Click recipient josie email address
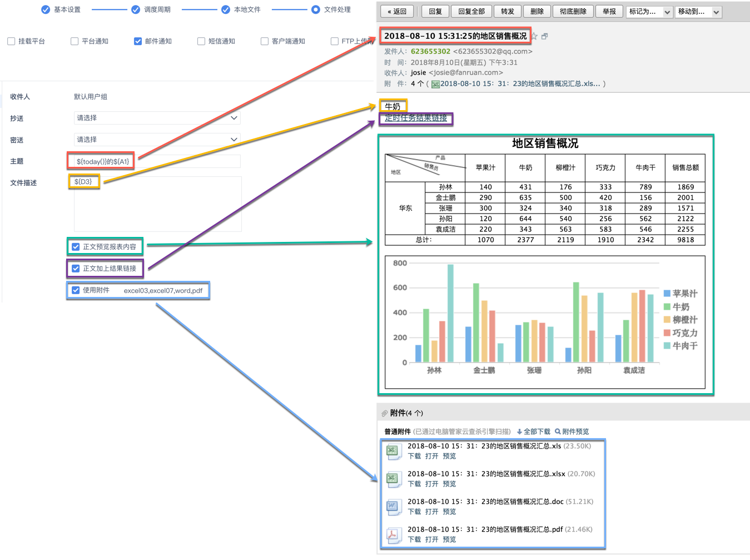This screenshot has width=750, height=560. pos(466,72)
